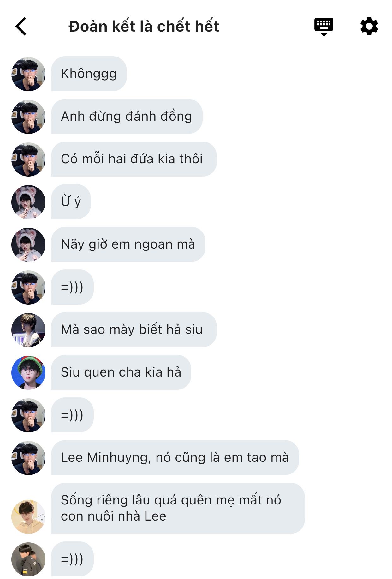Tap the bubble Mà sao mày biết hả siu
The height and width of the screenshot is (579, 392).
pos(134,330)
